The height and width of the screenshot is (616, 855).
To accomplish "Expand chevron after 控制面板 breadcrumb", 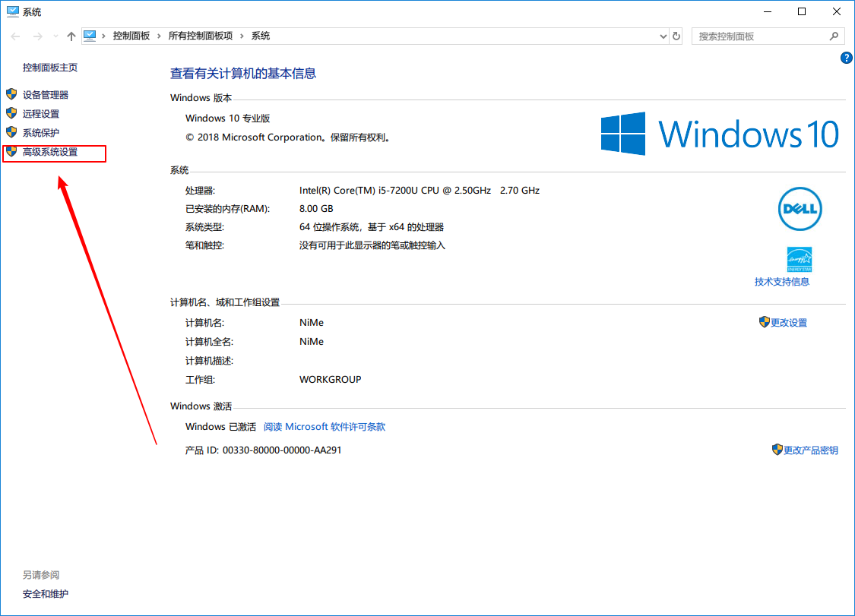I will pyautogui.click(x=159, y=36).
